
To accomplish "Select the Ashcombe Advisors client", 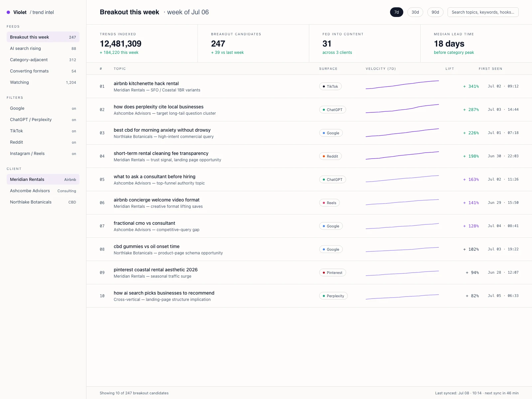I will (x=43, y=191).
